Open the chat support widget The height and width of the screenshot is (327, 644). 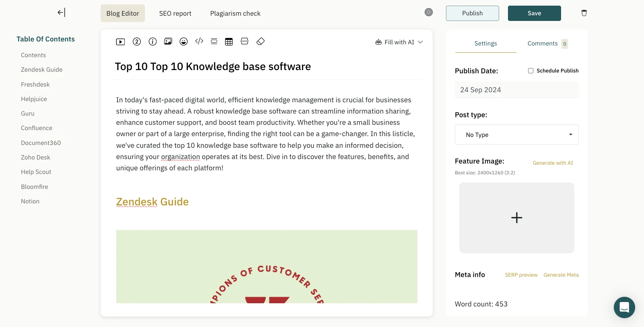(x=624, y=307)
